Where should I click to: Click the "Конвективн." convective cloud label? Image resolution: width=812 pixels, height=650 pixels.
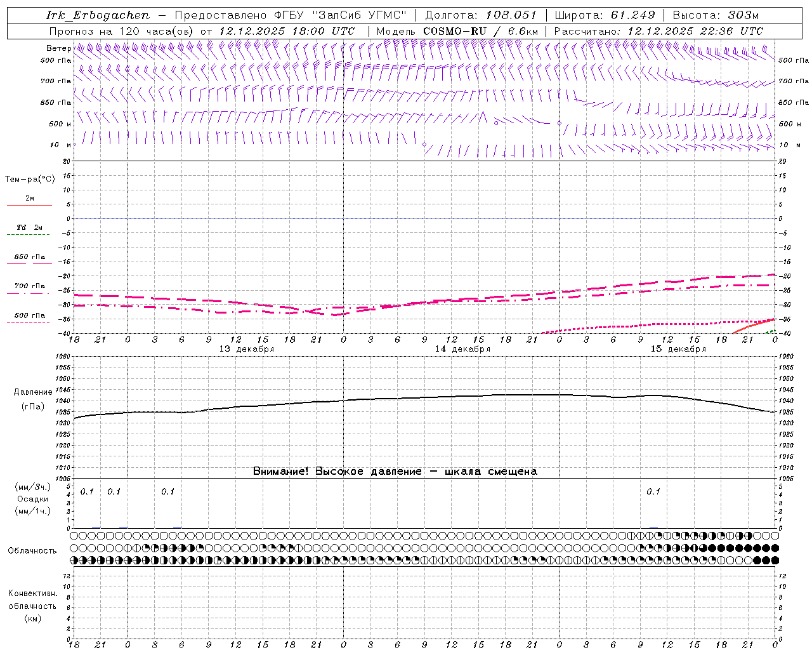tap(32, 594)
